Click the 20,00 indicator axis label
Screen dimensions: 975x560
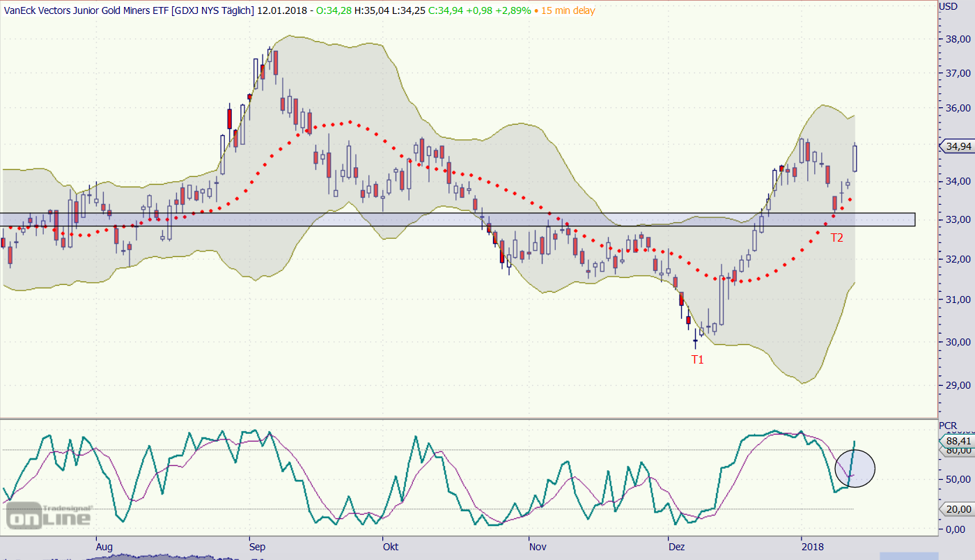(958, 509)
